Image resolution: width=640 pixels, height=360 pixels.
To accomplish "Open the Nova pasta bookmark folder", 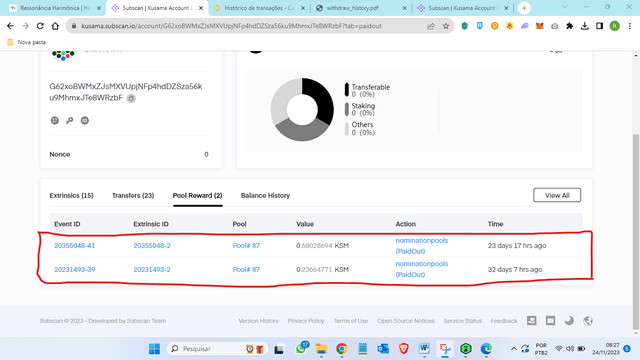I will pyautogui.click(x=27, y=42).
